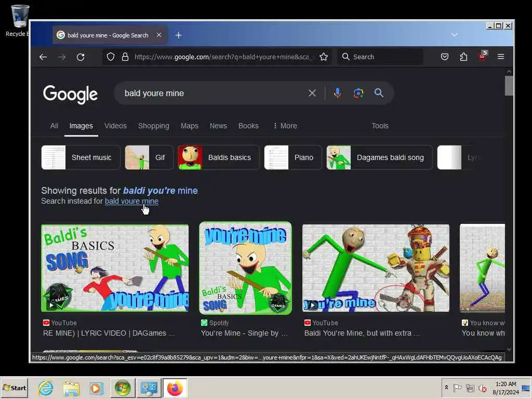This screenshot has height=399, width=532.
Task: Switch to the All results tab
Action: click(x=54, y=126)
